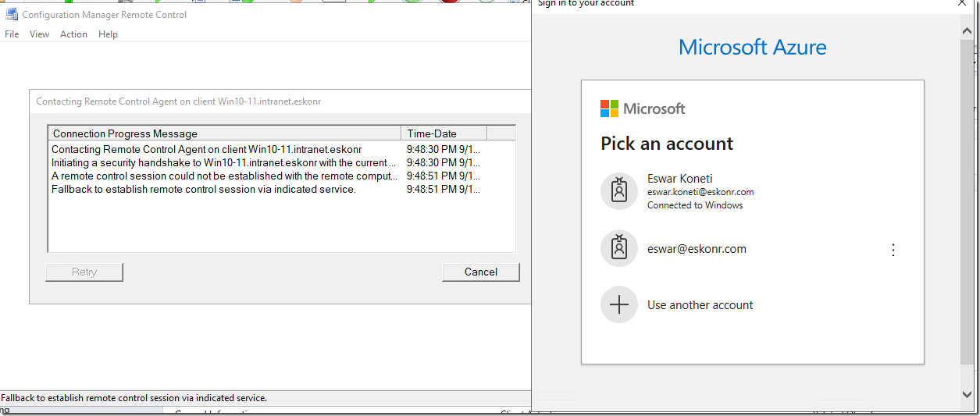Open the Action menu
This screenshot has width=980, height=416.
[74, 34]
